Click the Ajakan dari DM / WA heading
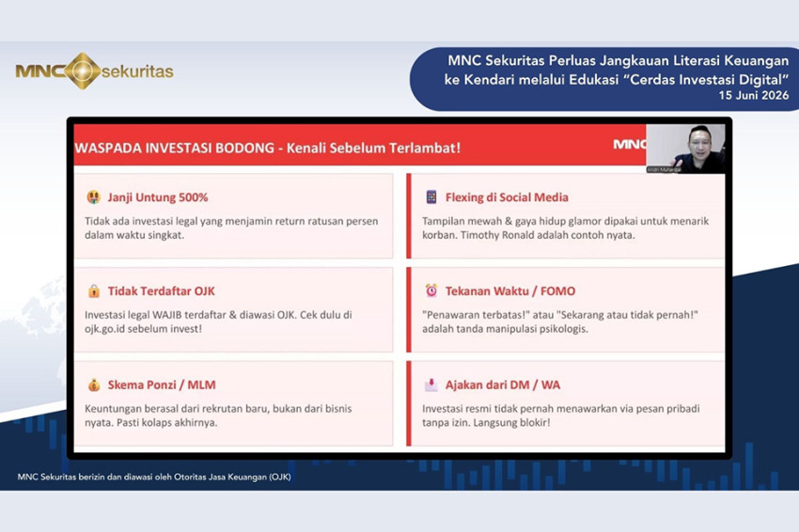The height and width of the screenshot is (532, 799). 503,384
